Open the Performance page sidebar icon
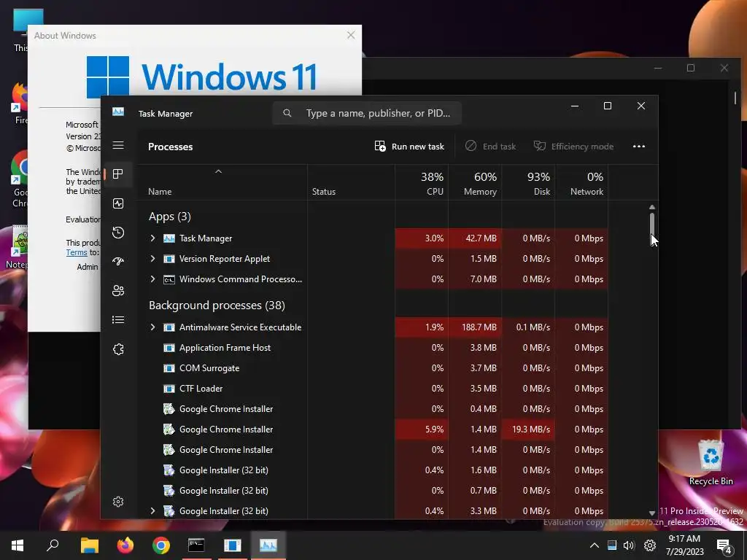747x560 pixels. 118,204
